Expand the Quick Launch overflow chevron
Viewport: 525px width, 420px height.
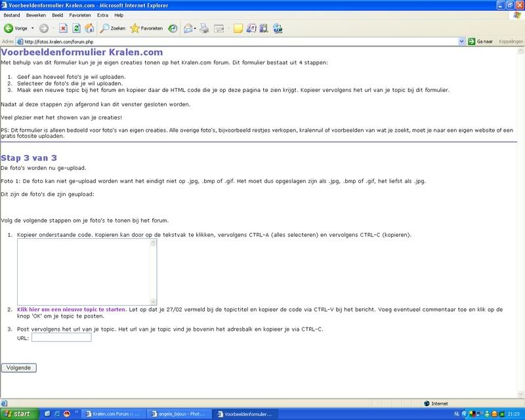click(76, 412)
